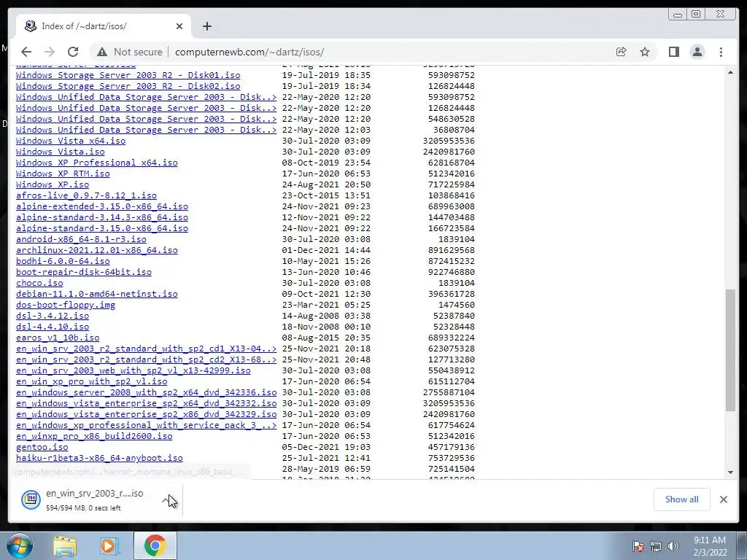Viewport: 747px width, 560px height.
Task: Download dsl-4.4.10.iso
Action: 53,327
